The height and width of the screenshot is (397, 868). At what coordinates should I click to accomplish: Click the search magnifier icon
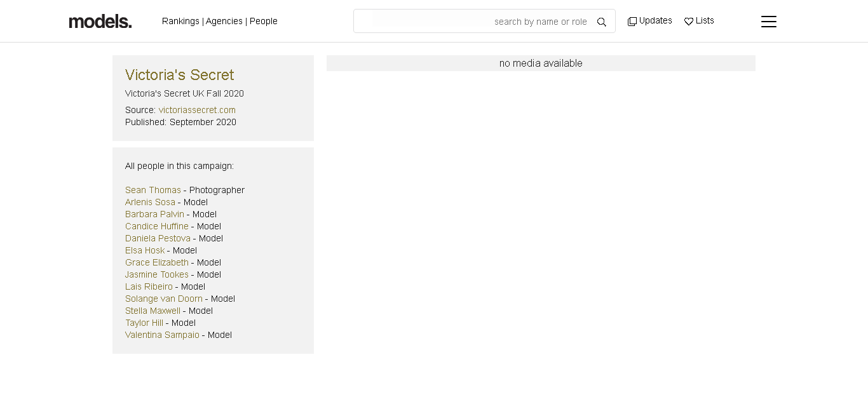click(601, 22)
